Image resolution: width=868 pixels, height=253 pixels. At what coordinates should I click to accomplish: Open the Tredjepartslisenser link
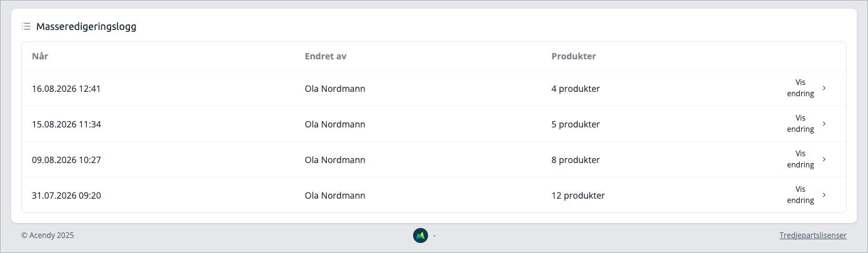pos(813,236)
